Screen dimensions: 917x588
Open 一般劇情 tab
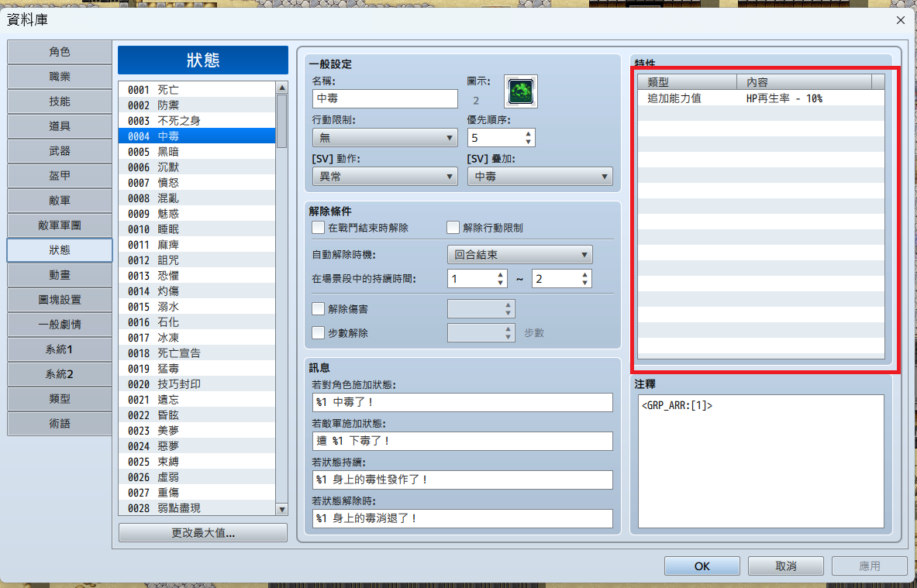click(60, 325)
